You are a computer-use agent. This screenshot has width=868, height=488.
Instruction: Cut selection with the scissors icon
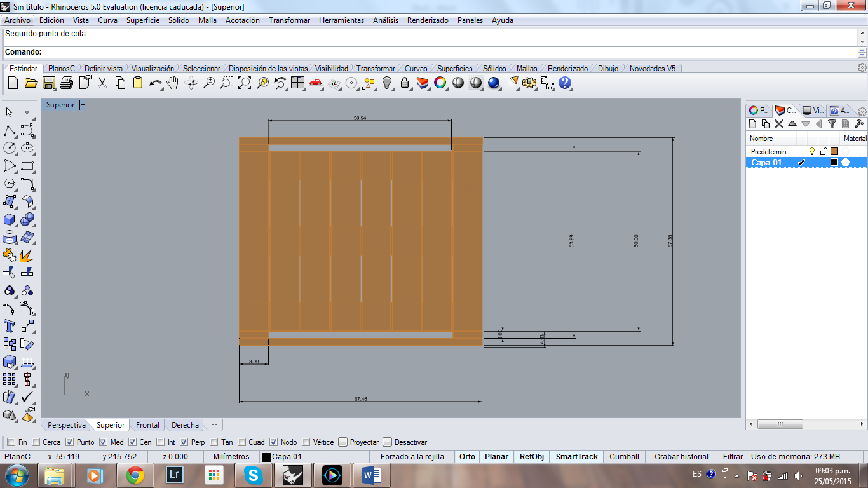(x=102, y=83)
